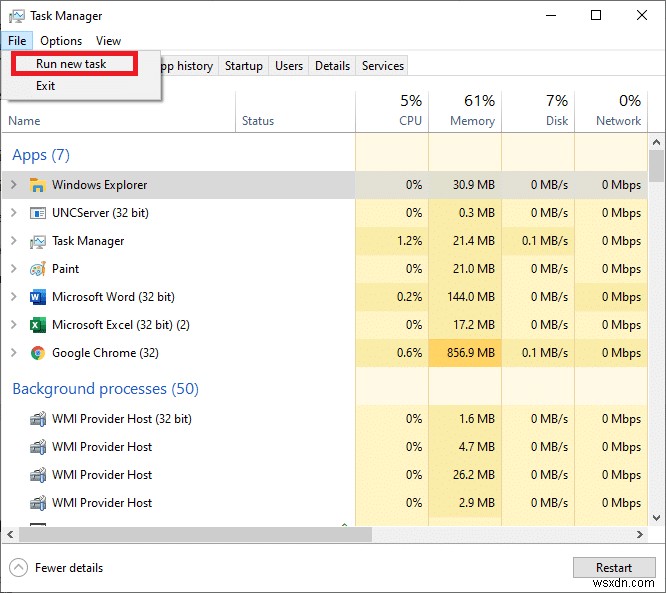
Task: Switch to the Startup tab
Action: tap(244, 66)
